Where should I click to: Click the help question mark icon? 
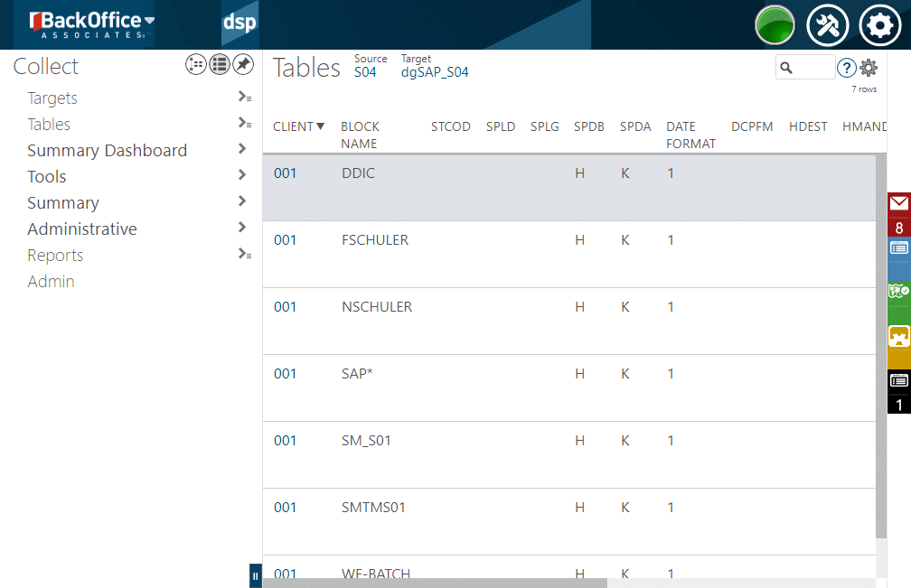(846, 68)
